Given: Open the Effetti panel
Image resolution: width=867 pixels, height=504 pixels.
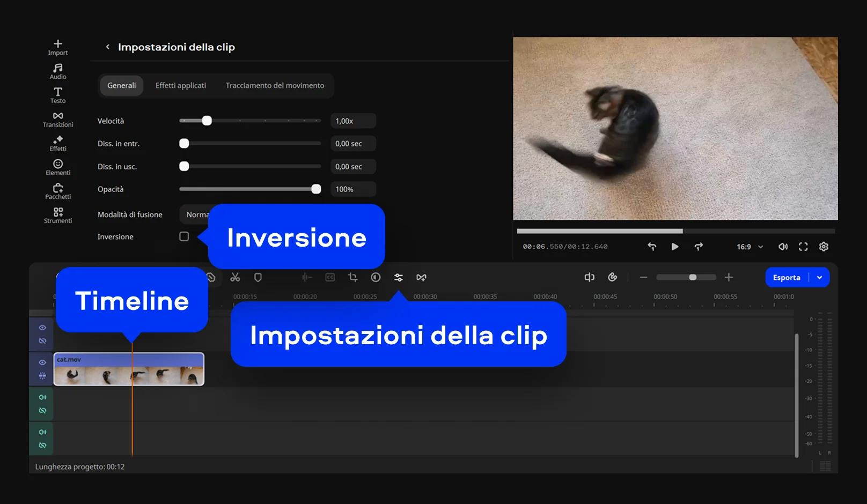Looking at the screenshot, I should coord(58,143).
